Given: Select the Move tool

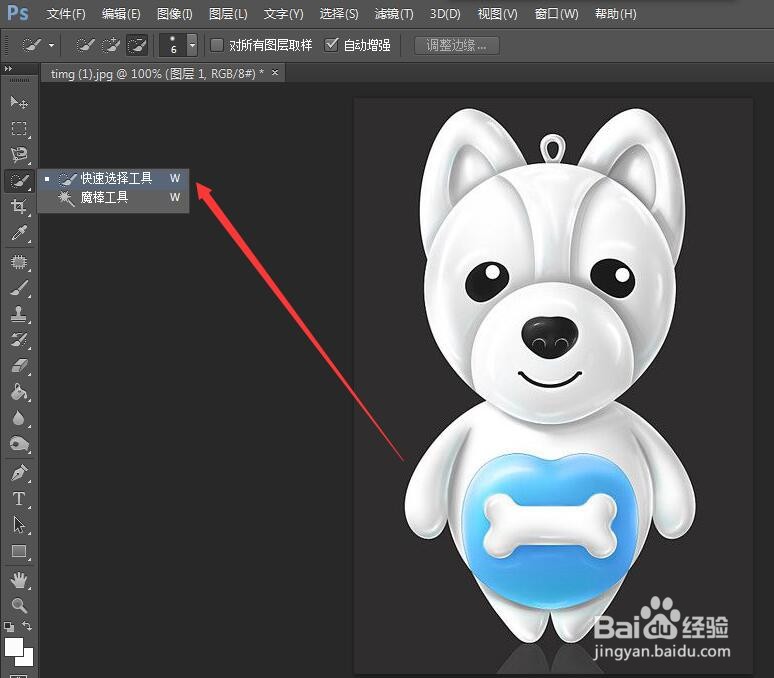Looking at the screenshot, I should (x=19, y=102).
